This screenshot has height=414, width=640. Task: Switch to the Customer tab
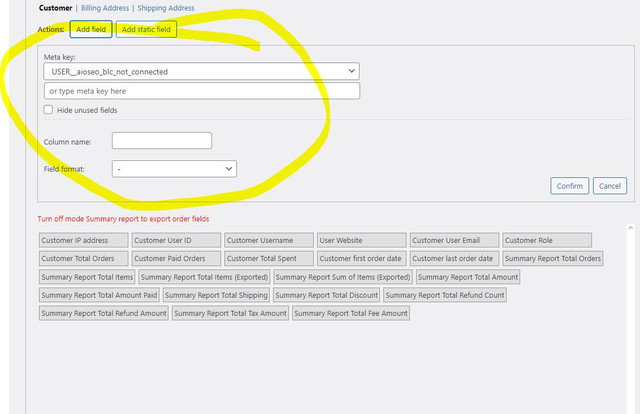pos(56,8)
